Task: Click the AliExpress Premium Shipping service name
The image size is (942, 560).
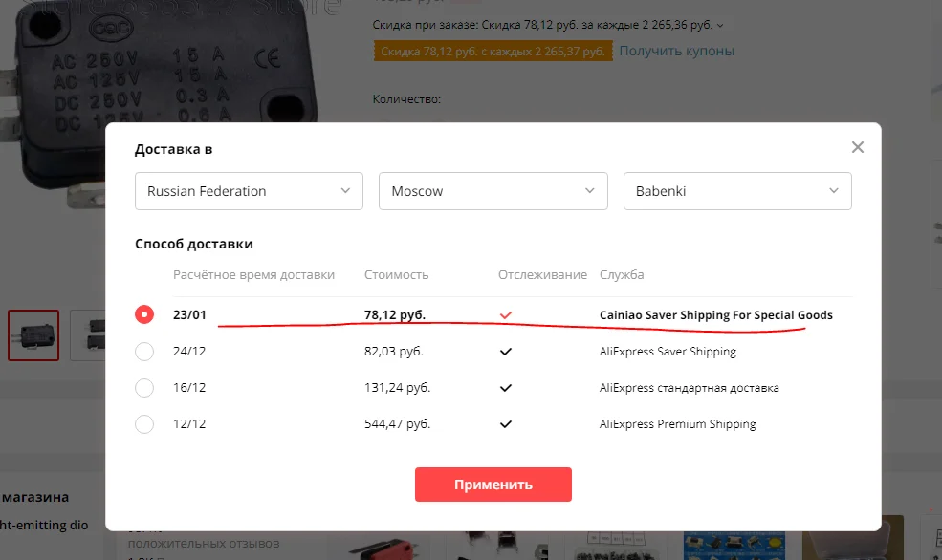Action: (677, 424)
